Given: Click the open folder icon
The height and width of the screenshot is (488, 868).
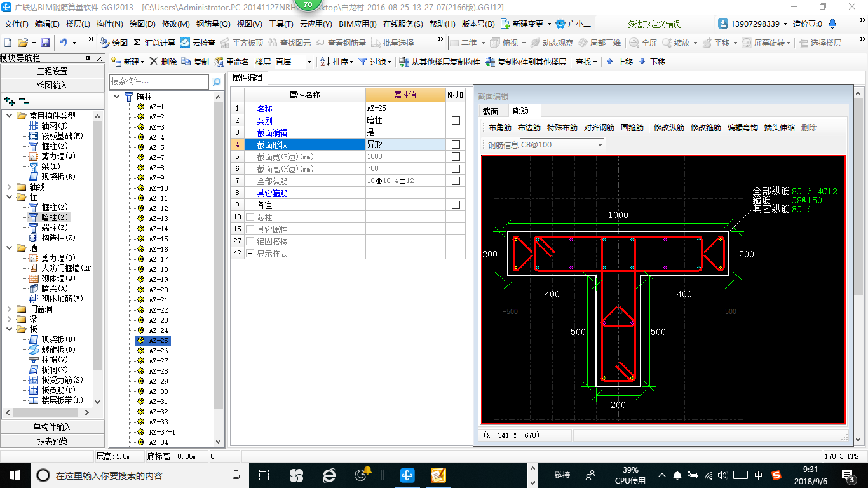Looking at the screenshot, I should click(x=22, y=43).
